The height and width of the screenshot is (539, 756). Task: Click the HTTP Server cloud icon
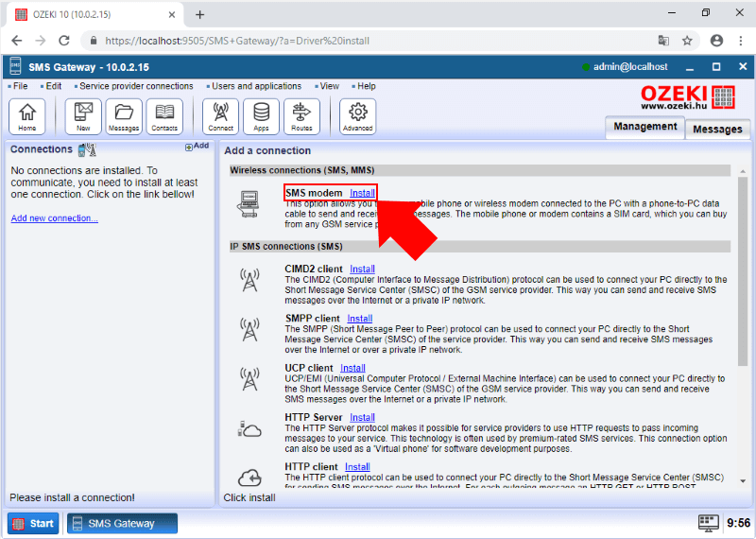249,429
